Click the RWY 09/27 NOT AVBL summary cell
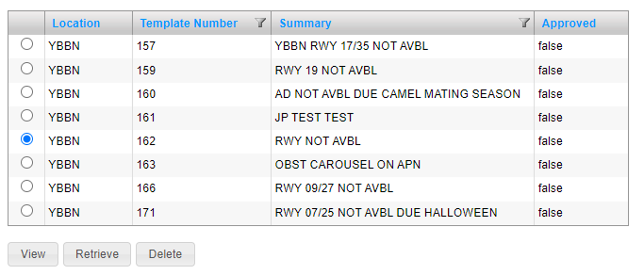 tap(402, 188)
